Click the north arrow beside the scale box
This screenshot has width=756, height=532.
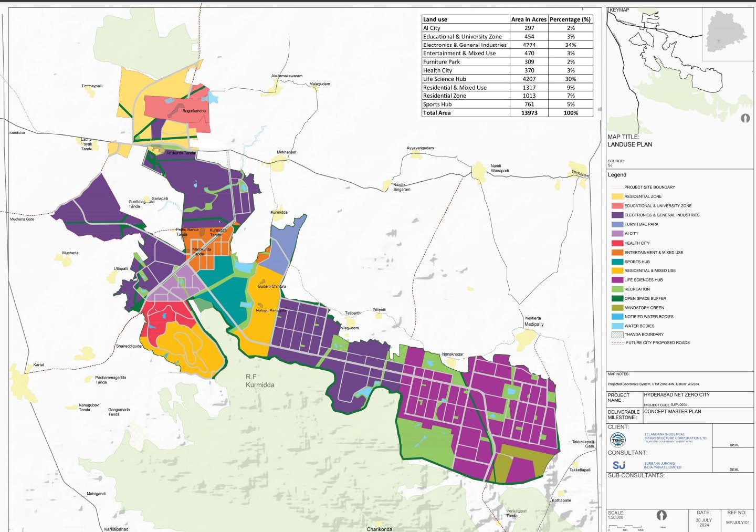point(661,515)
